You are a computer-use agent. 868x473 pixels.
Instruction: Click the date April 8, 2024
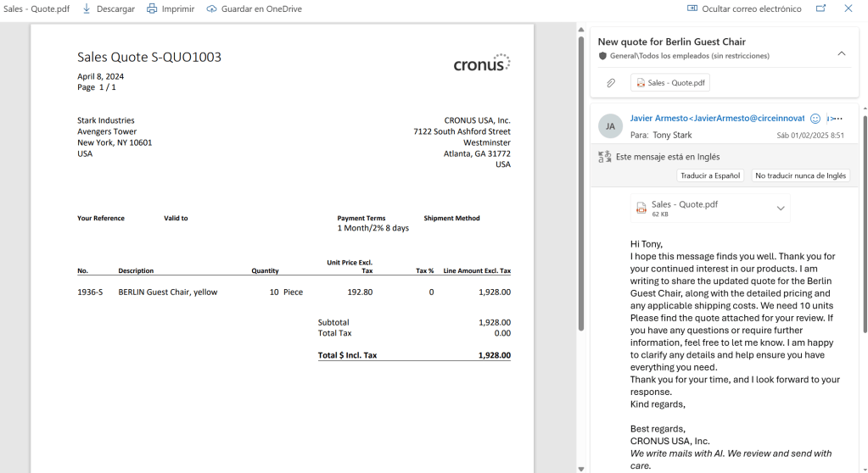(100, 76)
